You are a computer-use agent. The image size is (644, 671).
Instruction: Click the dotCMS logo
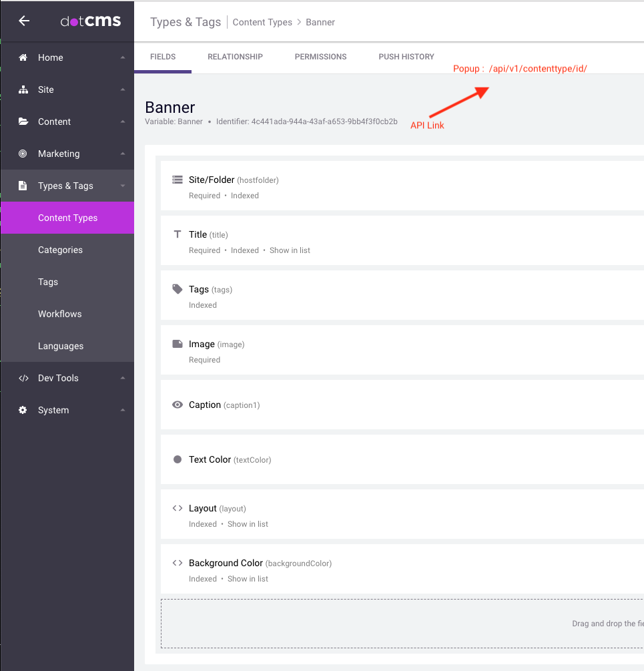90,21
